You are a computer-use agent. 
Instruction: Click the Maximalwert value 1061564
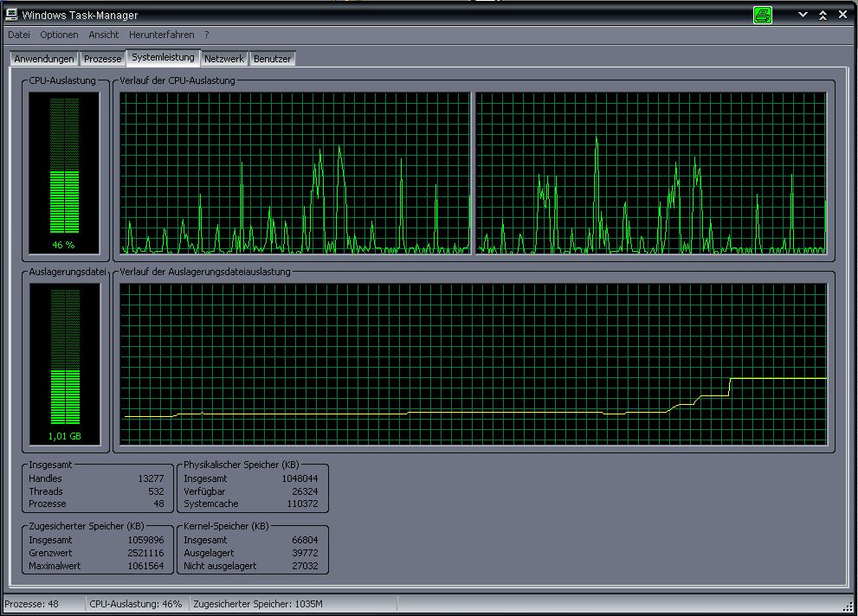145,566
